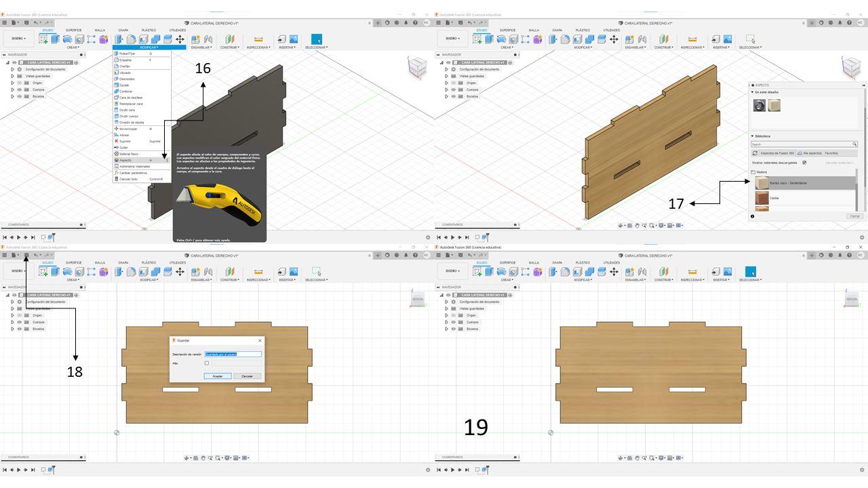Image resolution: width=868 pixels, height=488 pixels.
Task: Show Origen with its eye in top-right browser
Action: coord(453,83)
